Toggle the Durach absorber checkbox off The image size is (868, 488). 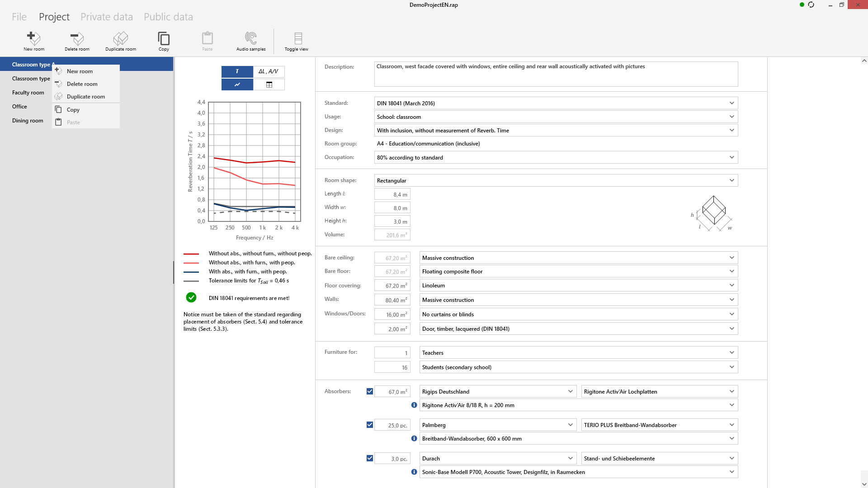click(x=370, y=458)
